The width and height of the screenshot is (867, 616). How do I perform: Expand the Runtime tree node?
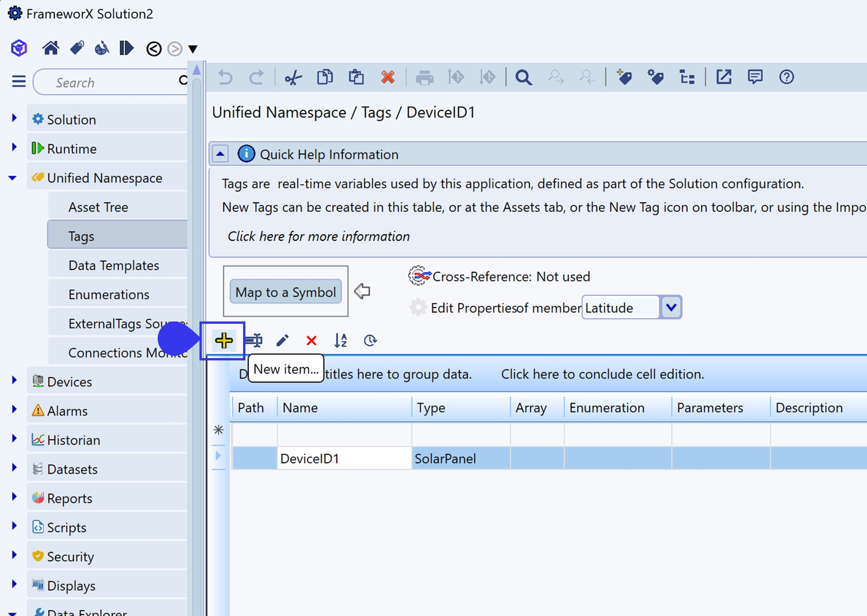[x=14, y=148]
